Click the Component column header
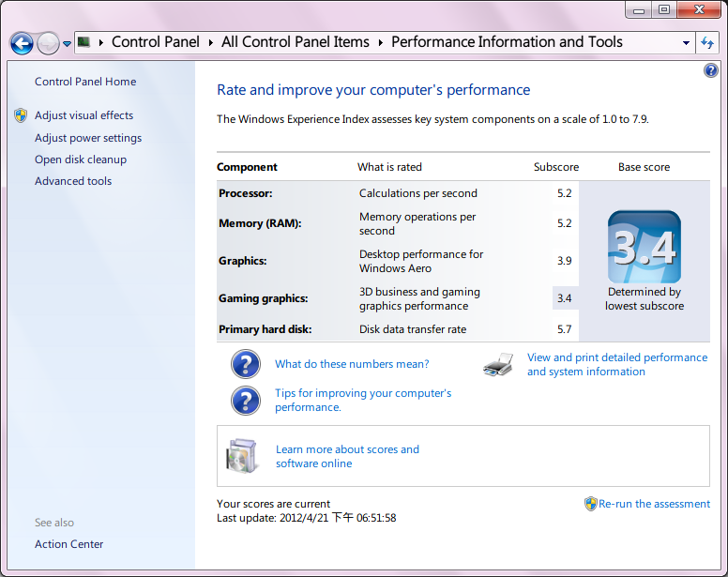728x577 pixels. pos(247,167)
